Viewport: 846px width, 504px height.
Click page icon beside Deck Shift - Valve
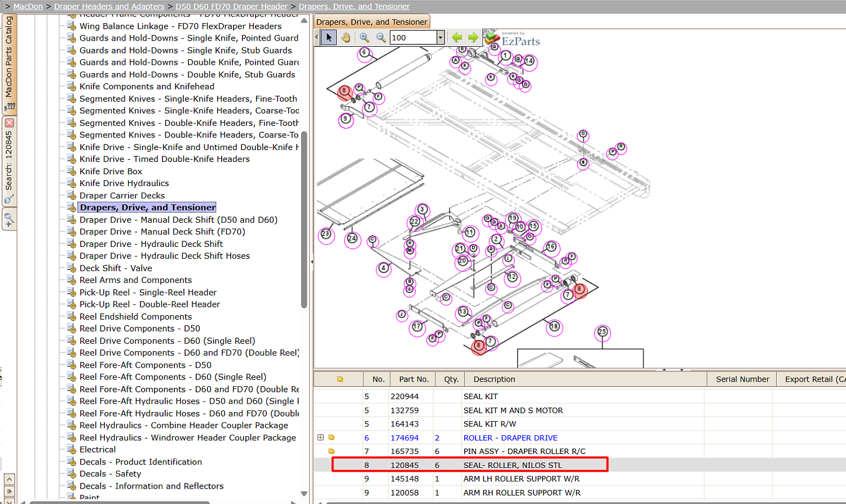[72, 268]
